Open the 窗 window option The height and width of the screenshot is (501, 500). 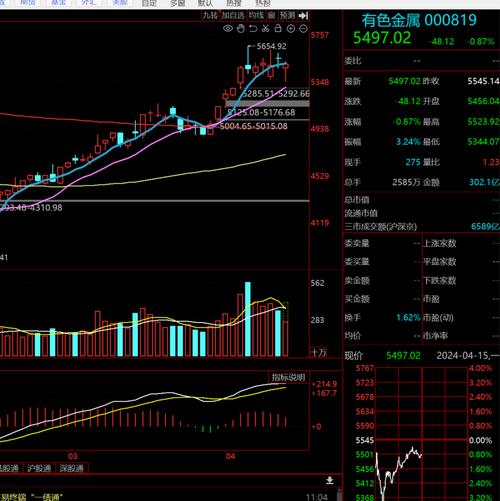click(x=272, y=15)
